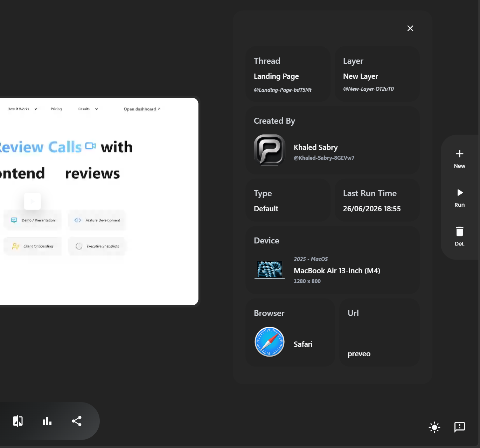The width and height of the screenshot is (480, 448).
Task: Open the bar chart statistics icon
Action: pos(47,421)
